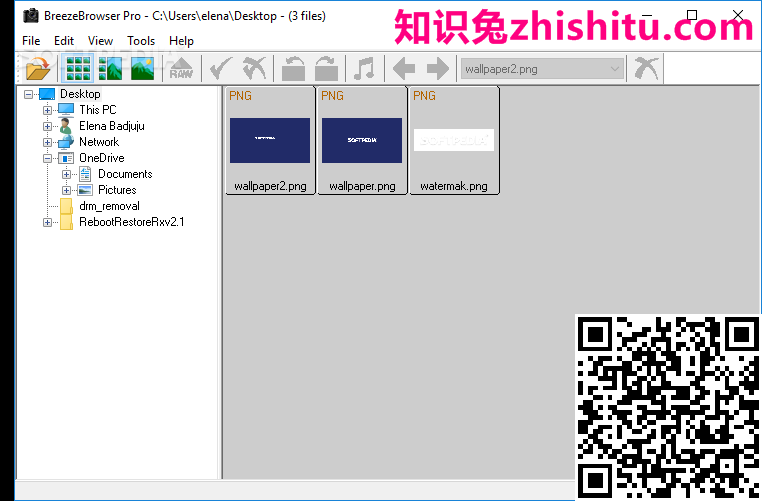Expand the Elena Badjuju node
The image size is (762, 501).
coord(47,126)
